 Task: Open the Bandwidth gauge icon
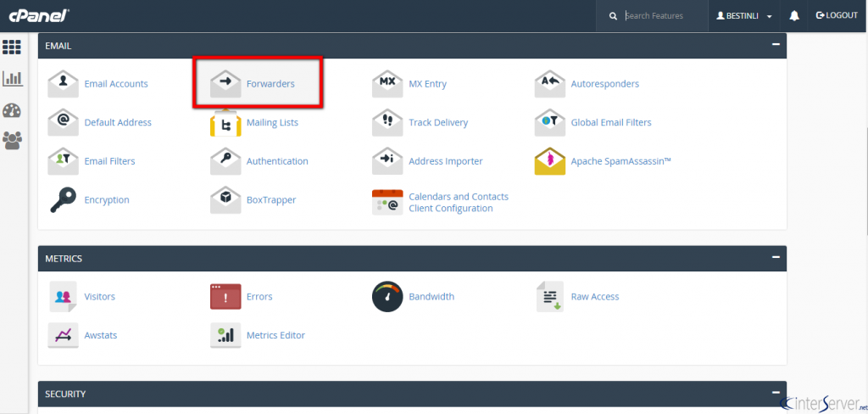coord(387,297)
